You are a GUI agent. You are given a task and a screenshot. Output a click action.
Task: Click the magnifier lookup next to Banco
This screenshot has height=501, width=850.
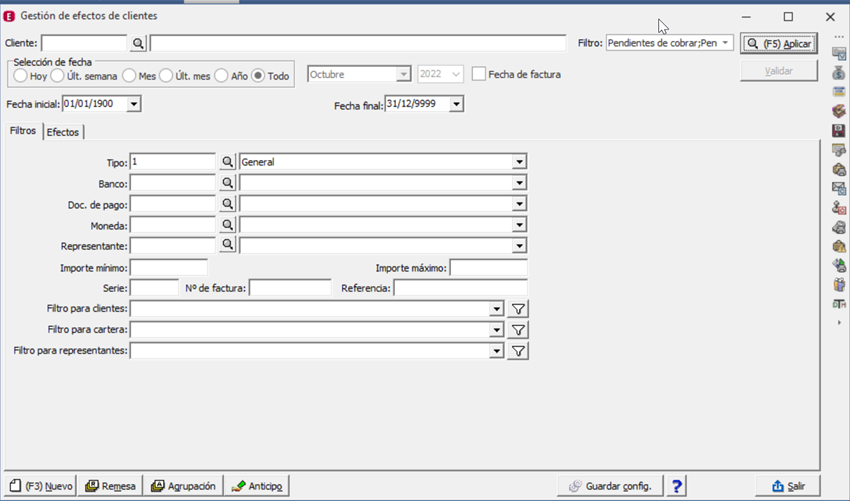click(x=227, y=183)
